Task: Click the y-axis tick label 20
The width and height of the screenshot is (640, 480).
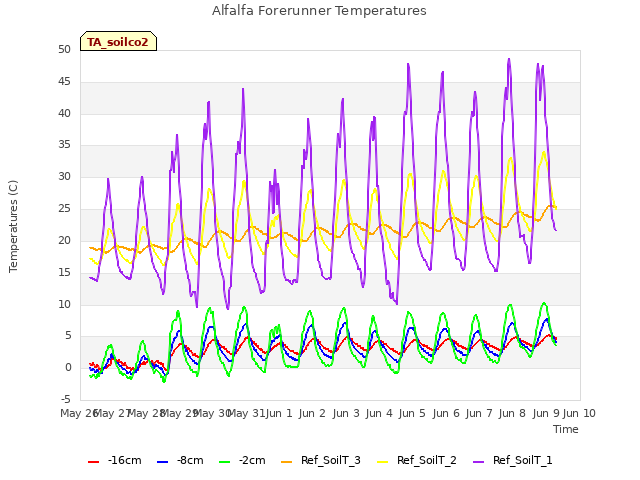Action: click(x=64, y=240)
